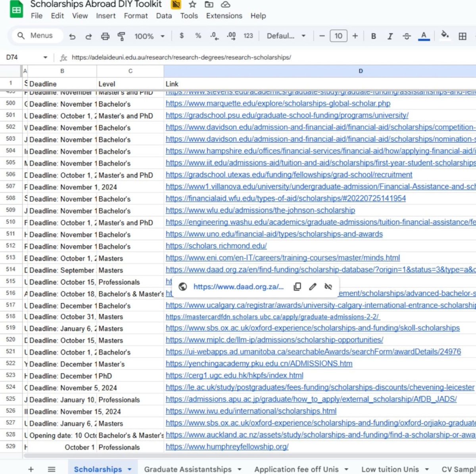
Task: Open the File menu
Action: pos(36,16)
